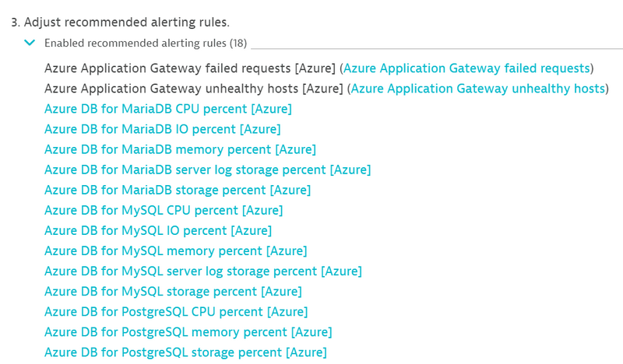Collapse the Enabled recommended alerting rules section

click(30, 44)
